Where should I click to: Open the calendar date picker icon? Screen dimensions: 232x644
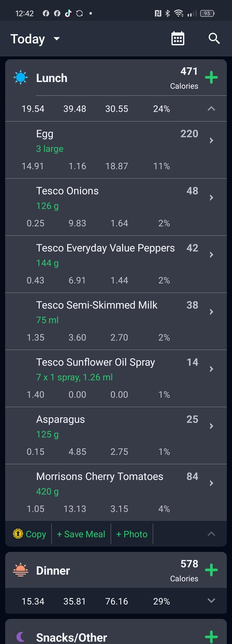click(178, 38)
